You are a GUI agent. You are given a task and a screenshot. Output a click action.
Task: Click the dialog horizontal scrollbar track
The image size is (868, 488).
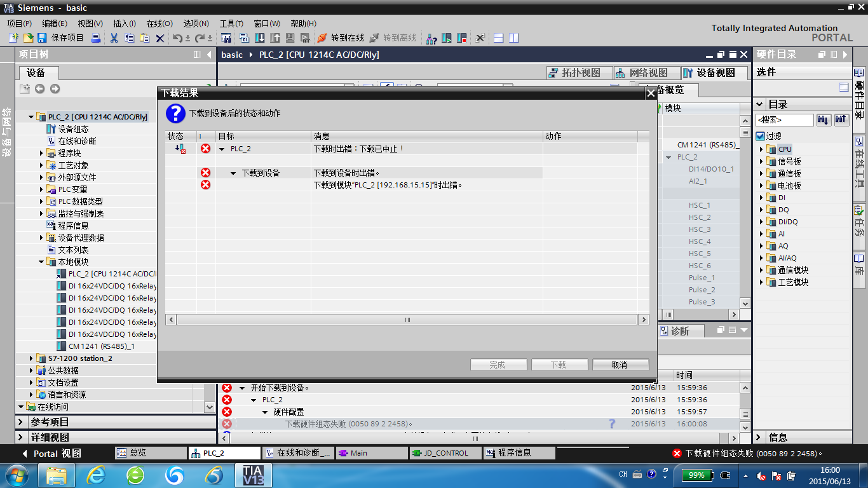pyautogui.click(x=406, y=320)
